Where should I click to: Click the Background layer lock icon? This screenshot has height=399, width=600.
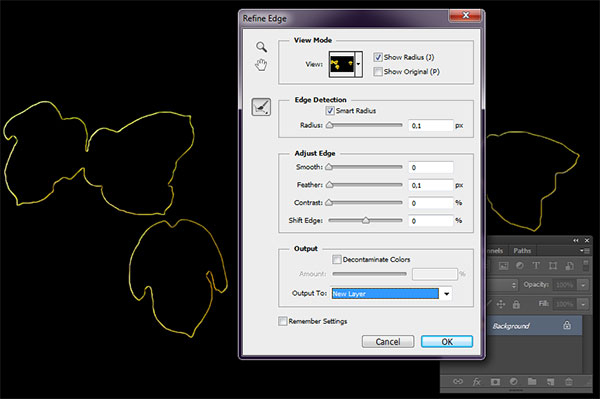pos(567,325)
